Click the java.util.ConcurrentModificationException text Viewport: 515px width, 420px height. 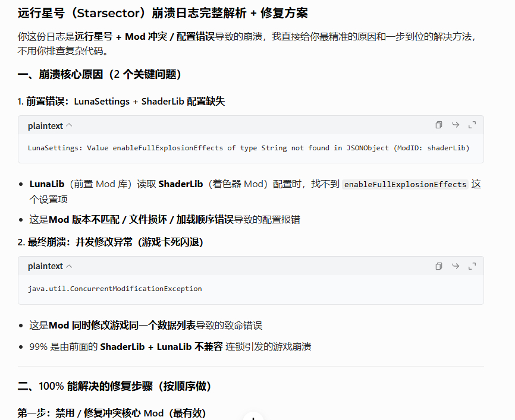[115, 289]
